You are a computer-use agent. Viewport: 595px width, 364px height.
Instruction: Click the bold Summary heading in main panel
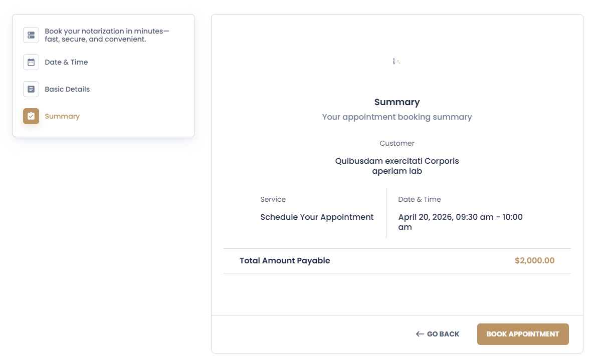397,102
